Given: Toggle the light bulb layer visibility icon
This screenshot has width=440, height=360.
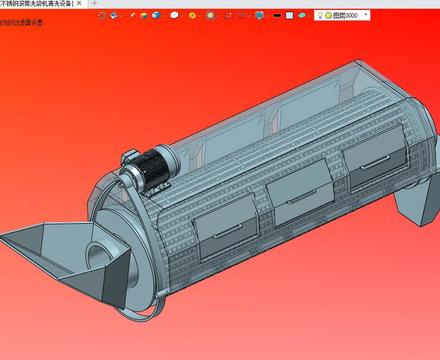Looking at the screenshot, I should (x=320, y=15).
